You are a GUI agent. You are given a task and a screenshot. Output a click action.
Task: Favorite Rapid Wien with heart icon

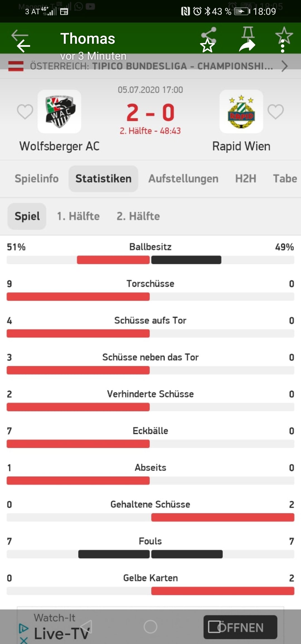click(x=276, y=112)
